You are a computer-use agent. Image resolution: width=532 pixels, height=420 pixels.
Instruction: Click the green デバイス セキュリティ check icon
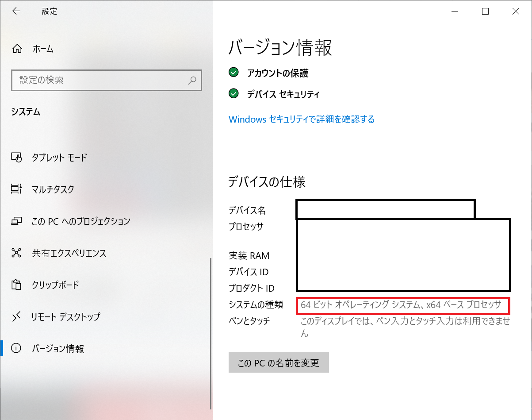(233, 94)
